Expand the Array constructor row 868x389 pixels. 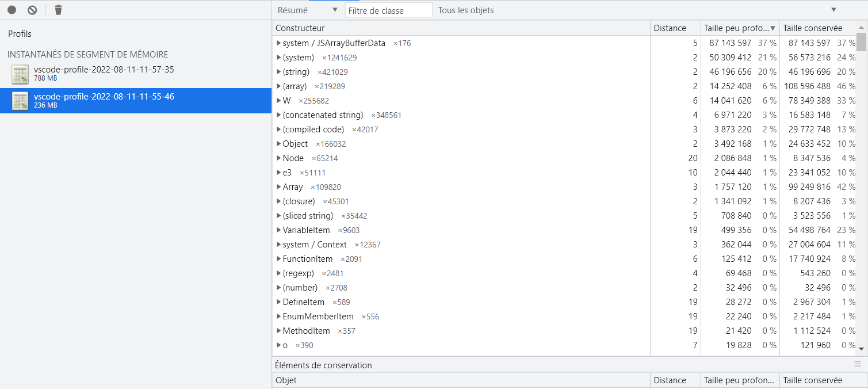pyautogui.click(x=278, y=187)
